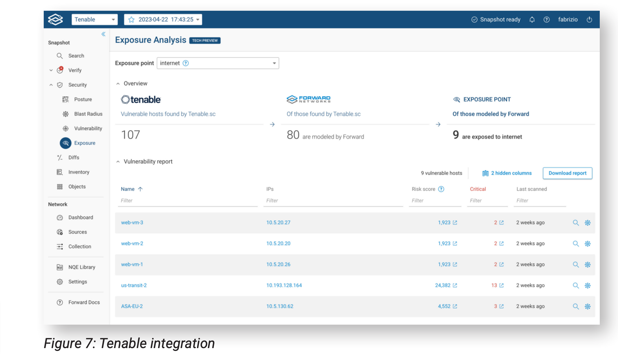Open Risk score help question icon
The image size is (618, 364).
[441, 189]
